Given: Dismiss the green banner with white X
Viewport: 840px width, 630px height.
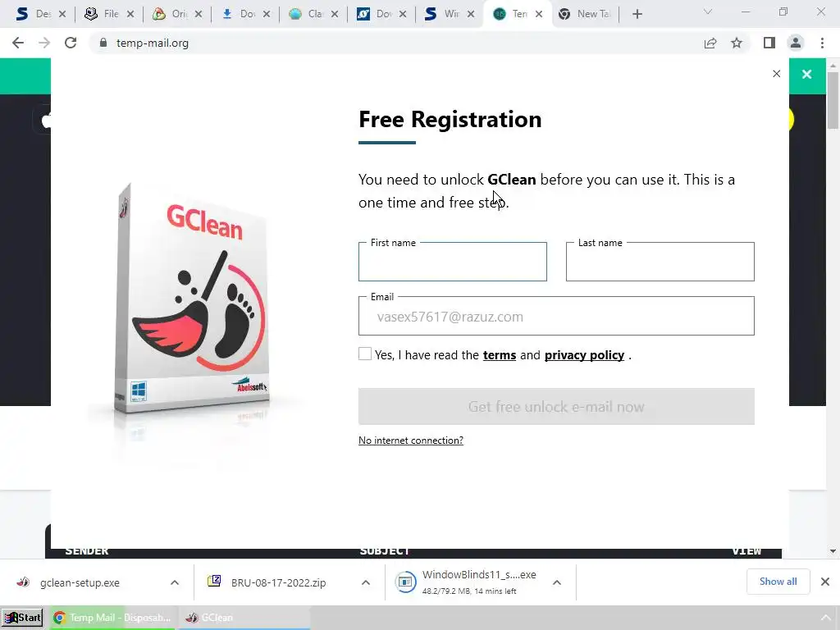Looking at the screenshot, I should pos(807,75).
